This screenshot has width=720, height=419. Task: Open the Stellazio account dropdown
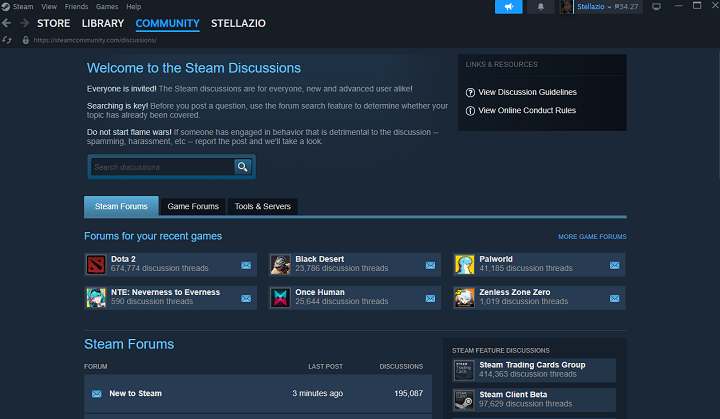tap(594, 6)
